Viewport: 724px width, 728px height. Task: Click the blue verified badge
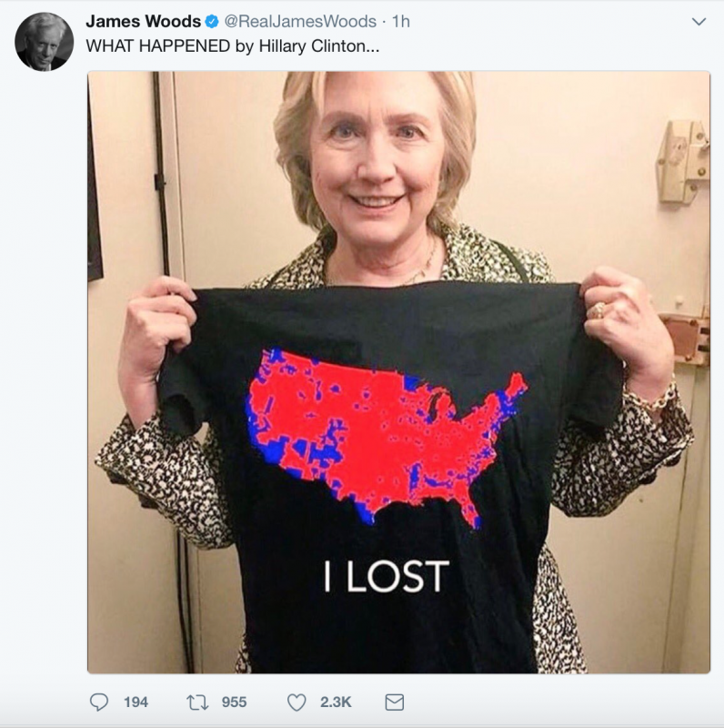click(212, 21)
